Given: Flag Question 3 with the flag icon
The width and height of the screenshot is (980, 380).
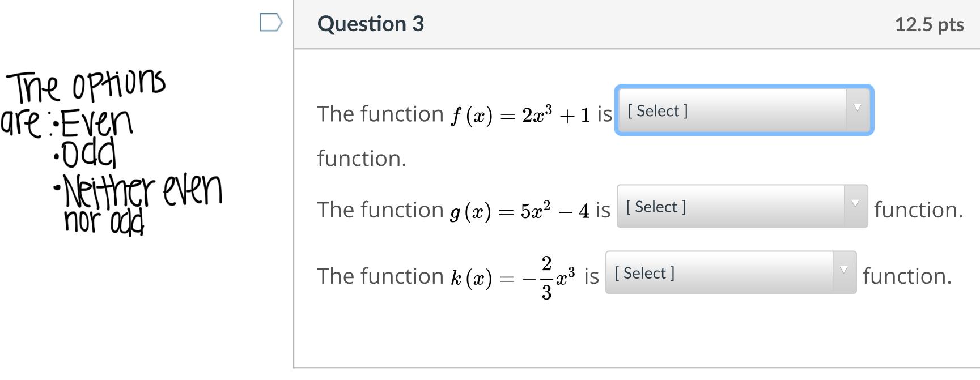Looking at the screenshot, I should [x=270, y=23].
